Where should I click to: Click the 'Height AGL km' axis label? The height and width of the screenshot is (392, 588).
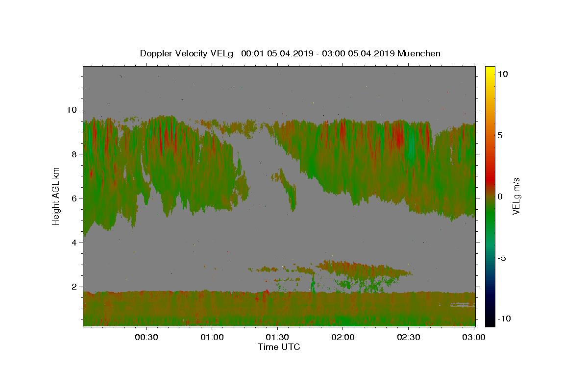pos(56,196)
